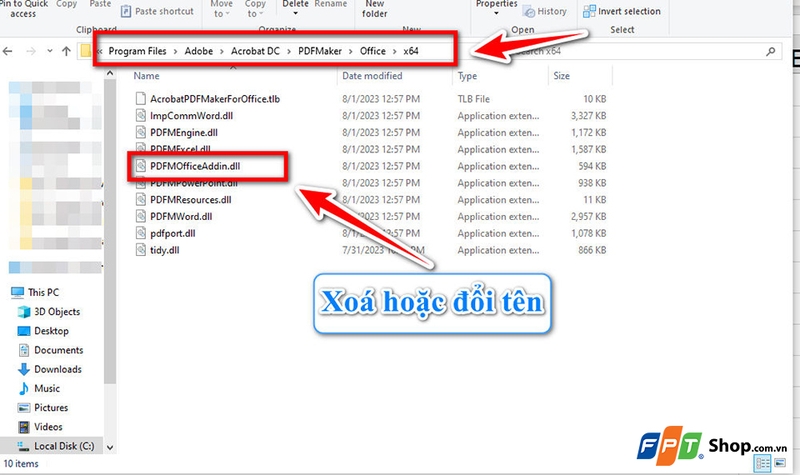
Task: Click Invert selection
Action: (x=622, y=11)
